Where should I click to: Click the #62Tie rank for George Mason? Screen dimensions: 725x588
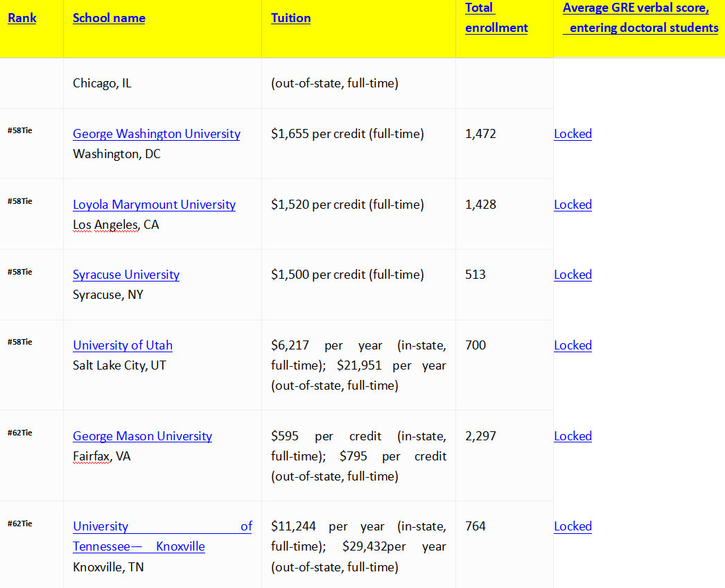pyautogui.click(x=20, y=433)
